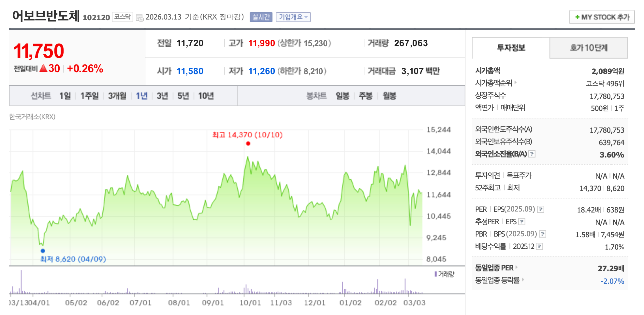Click the 외국인소진율 value 3.60%
Viewport: 644px width, 315px height.
(x=612, y=155)
